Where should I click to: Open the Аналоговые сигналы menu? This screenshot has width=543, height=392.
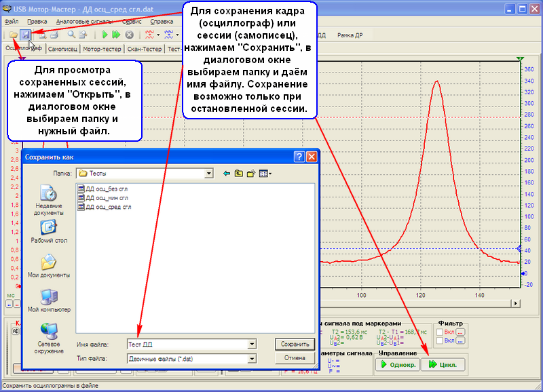pos(84,21)
